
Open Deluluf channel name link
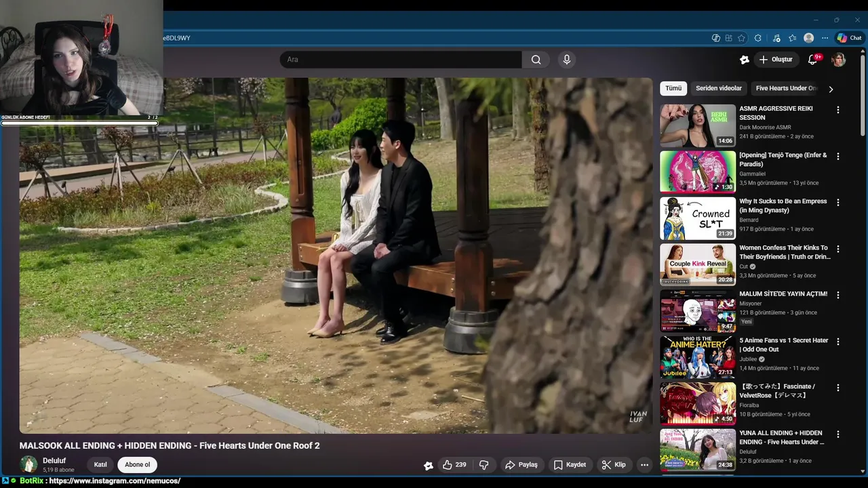click(x=54, y=460)
